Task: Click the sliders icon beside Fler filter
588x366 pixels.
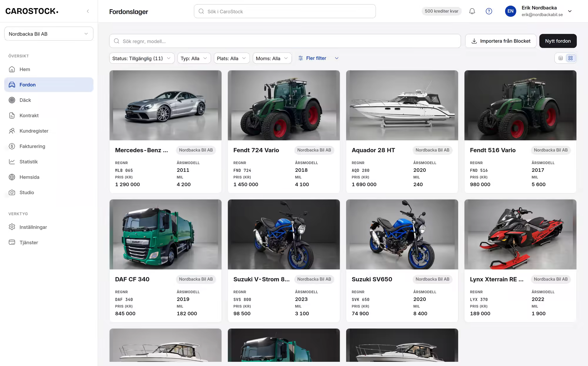Action: click(x=300, y=58)
